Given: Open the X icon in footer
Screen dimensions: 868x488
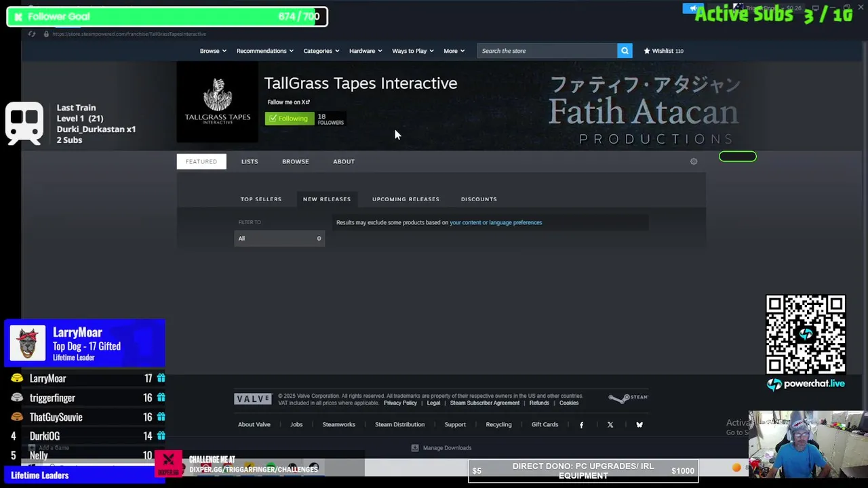Looking at the screenshot, I should click(x=610, y=425).
